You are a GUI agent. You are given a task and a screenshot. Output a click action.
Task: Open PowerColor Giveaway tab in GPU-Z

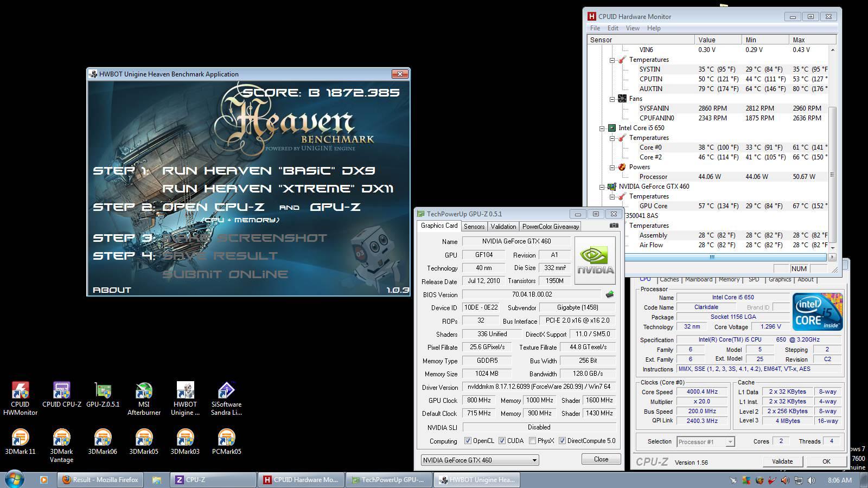tap(551, 227)
